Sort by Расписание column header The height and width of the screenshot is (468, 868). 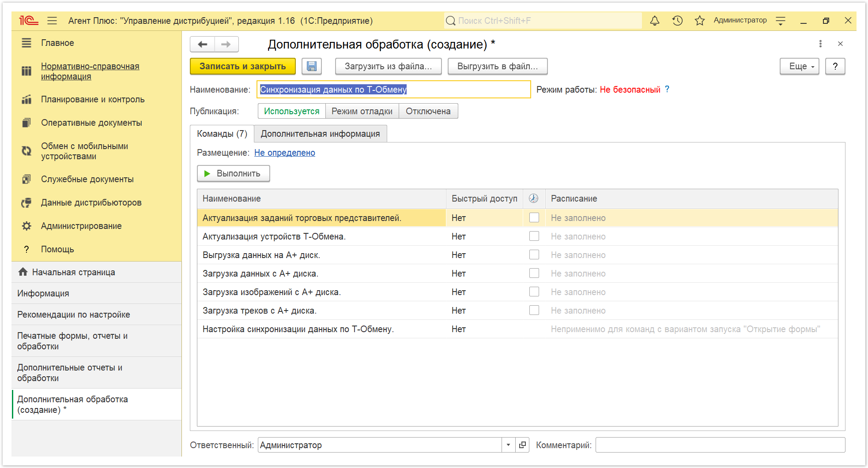tap(691, 198)
